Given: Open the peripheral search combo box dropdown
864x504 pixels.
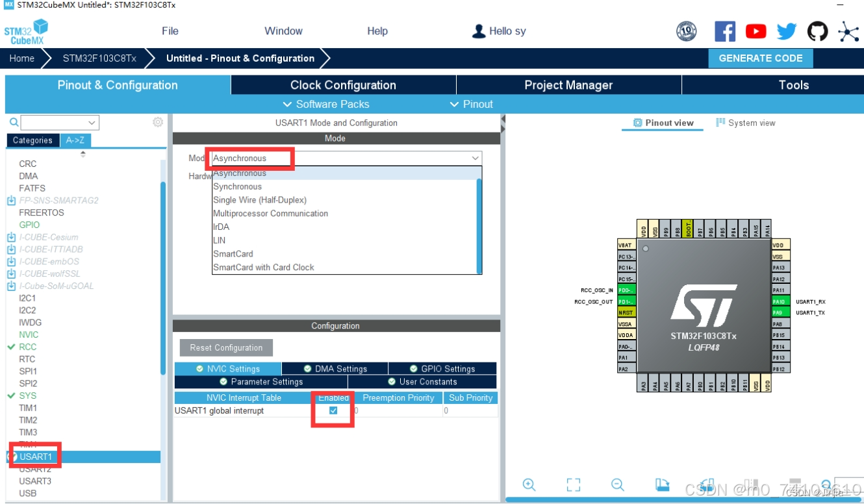Looking at the screenshot, I should (x=92, y=122).
